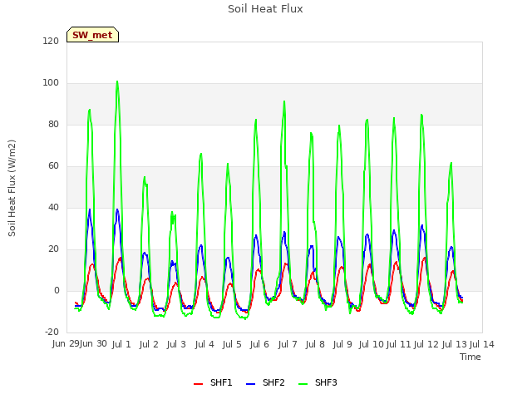Viewport: 532px width, 399px height.
Task: Click the -20 y-axis tick label
Action: pyautogui.click(x=52, y=332)
